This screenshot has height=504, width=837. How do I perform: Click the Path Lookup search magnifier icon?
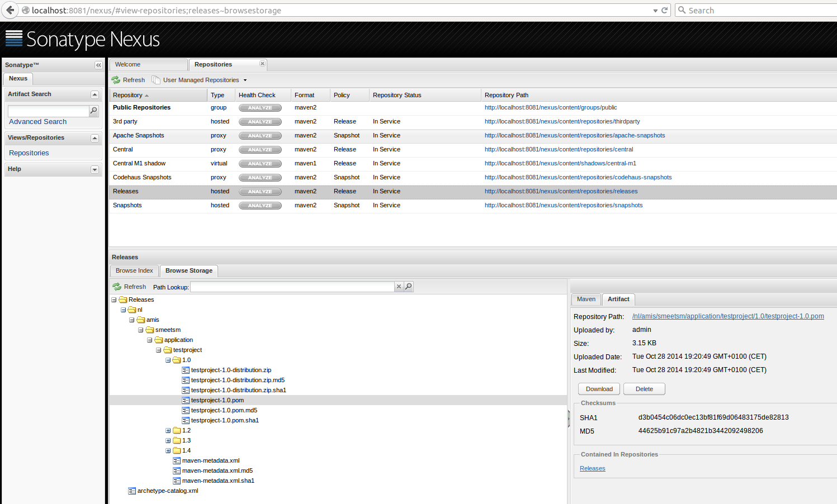pyautogui.click(x=409, y=287)
